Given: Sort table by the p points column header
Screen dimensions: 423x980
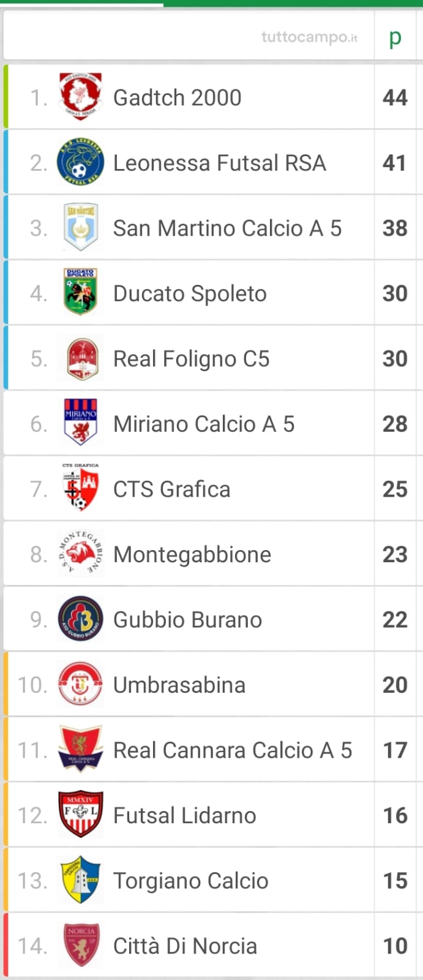Looking at the screenshot, I should click(x=395, y=37).
